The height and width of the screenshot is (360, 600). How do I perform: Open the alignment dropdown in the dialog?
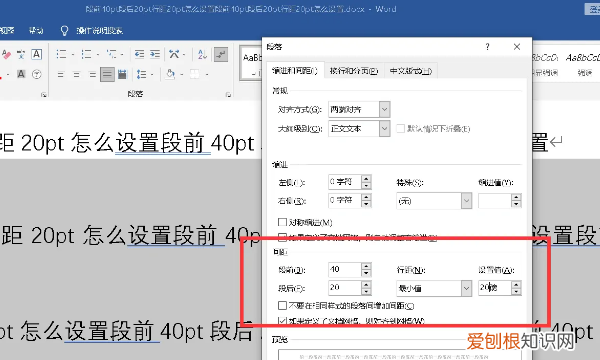(385, 109)
